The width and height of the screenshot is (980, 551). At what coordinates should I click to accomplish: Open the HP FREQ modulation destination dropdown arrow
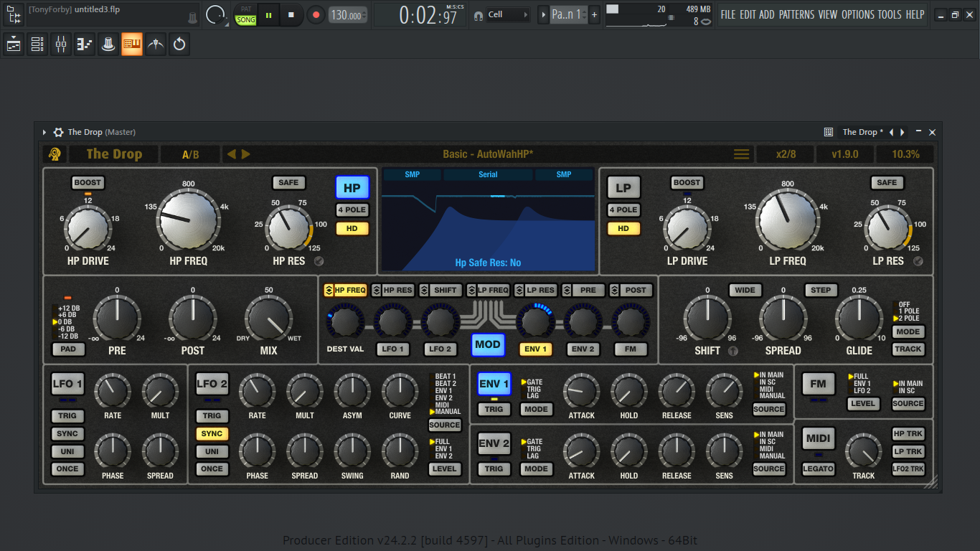coord(329,291)
